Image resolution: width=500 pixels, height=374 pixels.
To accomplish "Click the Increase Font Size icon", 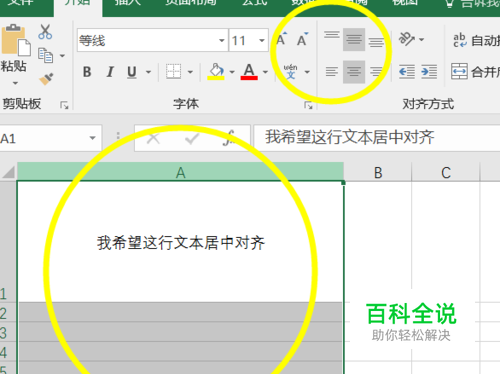I will pos(282,39).
